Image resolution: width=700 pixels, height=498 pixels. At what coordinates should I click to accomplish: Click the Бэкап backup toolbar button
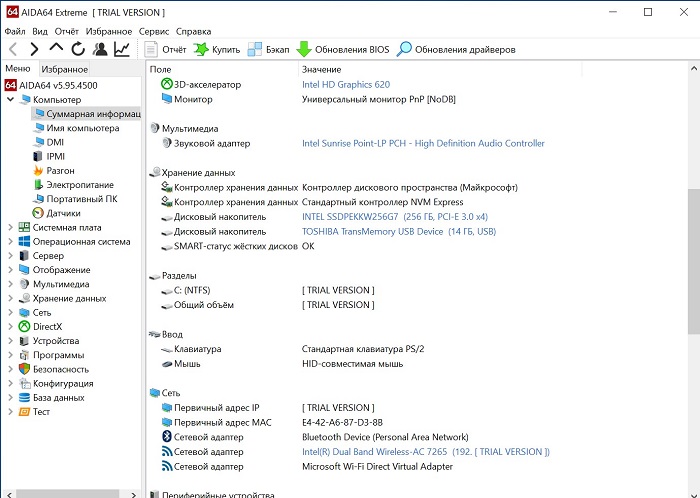[269, 50]
